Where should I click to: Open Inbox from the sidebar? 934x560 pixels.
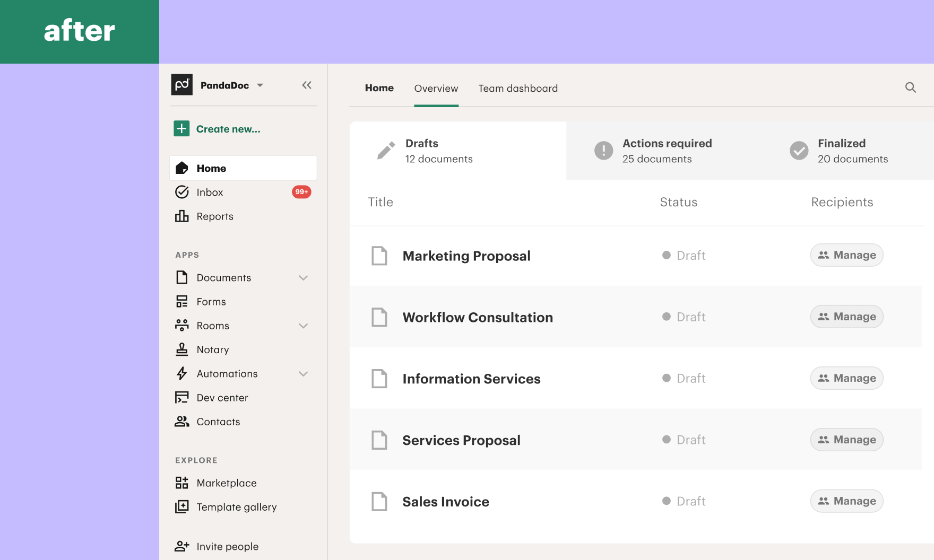(x=210, y=192)
